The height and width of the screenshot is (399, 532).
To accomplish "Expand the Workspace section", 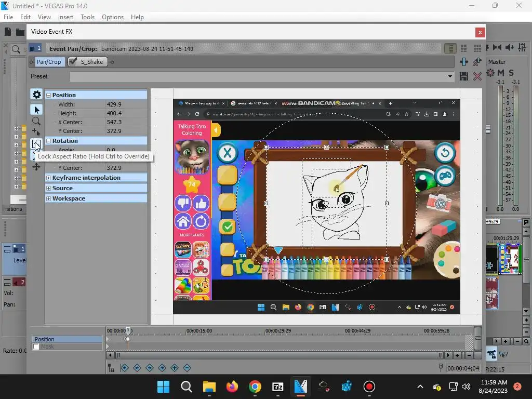I will coord(48,198).
